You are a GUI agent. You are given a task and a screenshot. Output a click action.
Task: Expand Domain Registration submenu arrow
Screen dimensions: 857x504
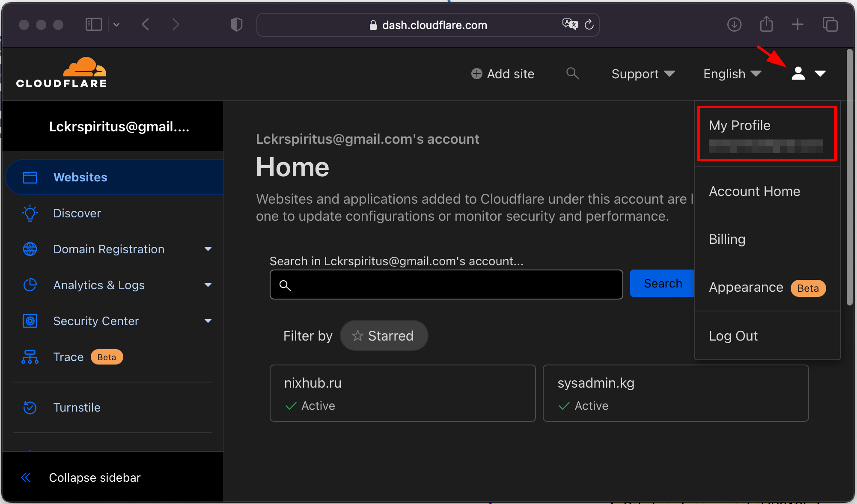click(x=208, y=249)
